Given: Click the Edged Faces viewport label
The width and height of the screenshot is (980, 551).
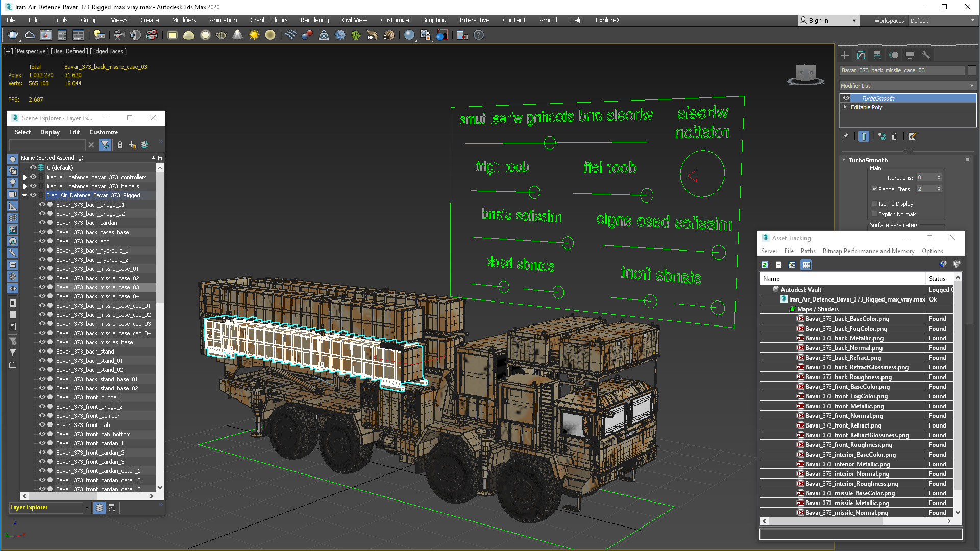Looking at the screenshot, I should [x=108, y=51].
